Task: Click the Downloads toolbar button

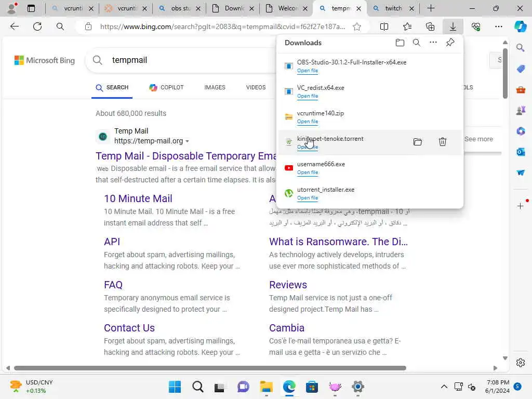Action: 453,26
